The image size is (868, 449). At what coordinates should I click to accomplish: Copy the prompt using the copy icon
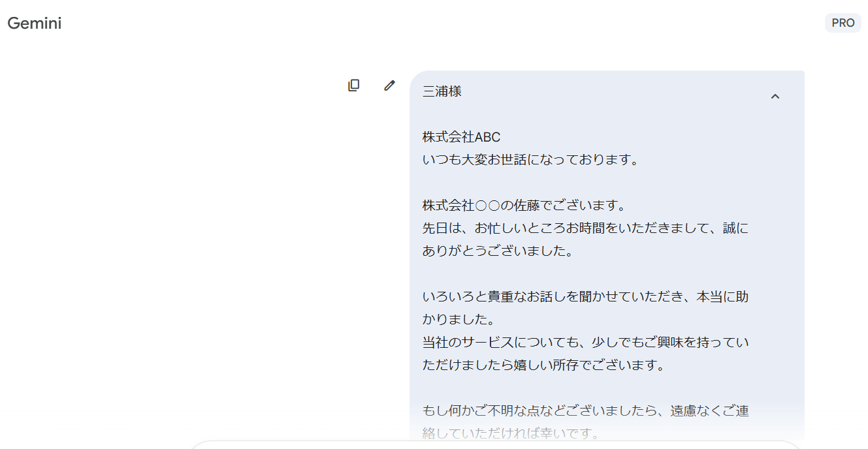(x=353, y=85)
